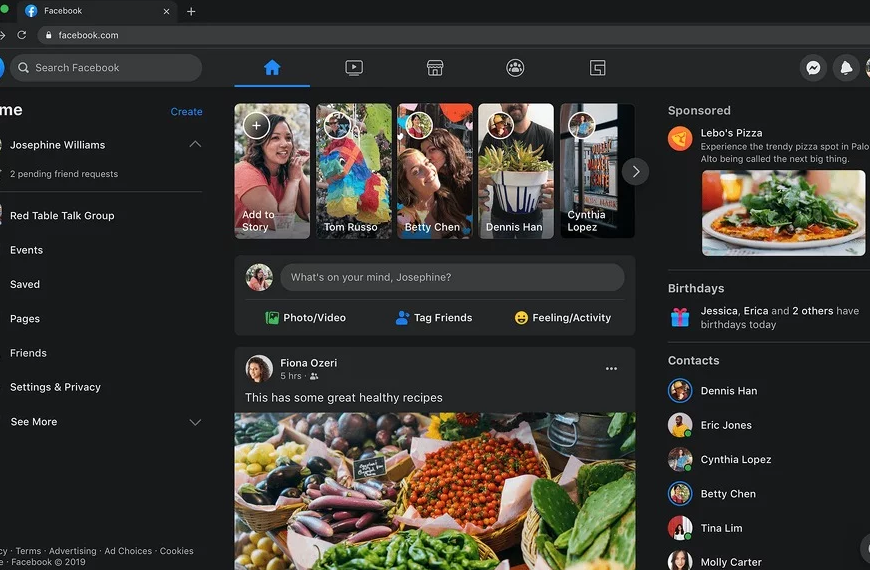The image size is (870, 570).
Task: Open the Groups icon in top navigation
Action: pyautogui.click(x=515, y=68)
